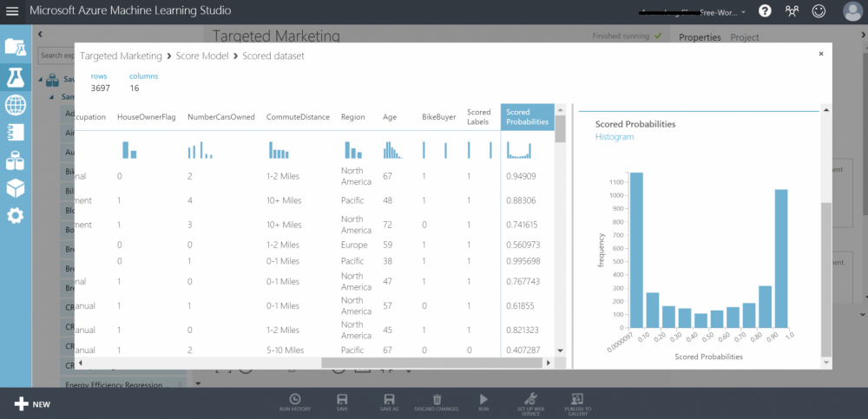Click the 0.94909 probability cell
The width and height of the screenshot is (868, 419).
[521, 177]
